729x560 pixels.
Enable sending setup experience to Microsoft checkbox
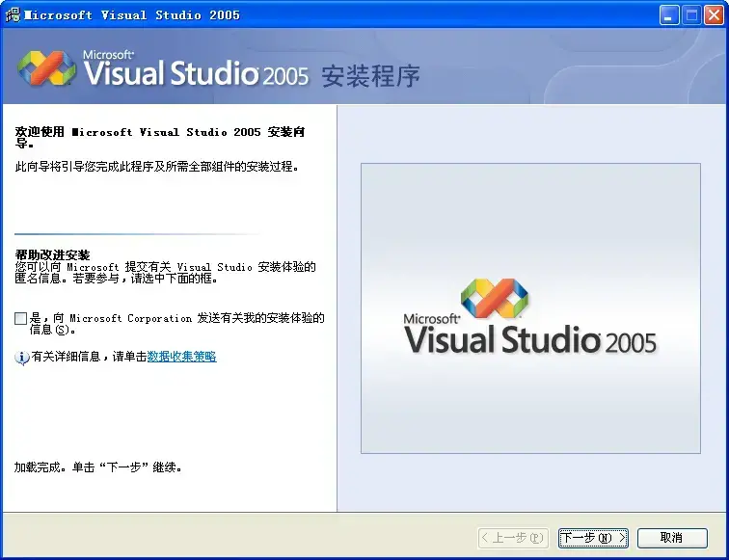tap(20, 318)
